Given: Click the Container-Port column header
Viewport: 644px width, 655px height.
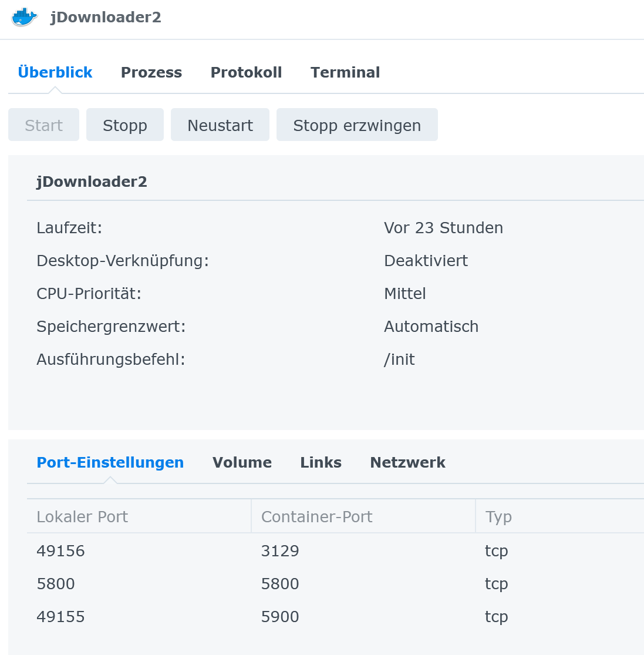Looking at the screenshot, I should coord(316,516).
